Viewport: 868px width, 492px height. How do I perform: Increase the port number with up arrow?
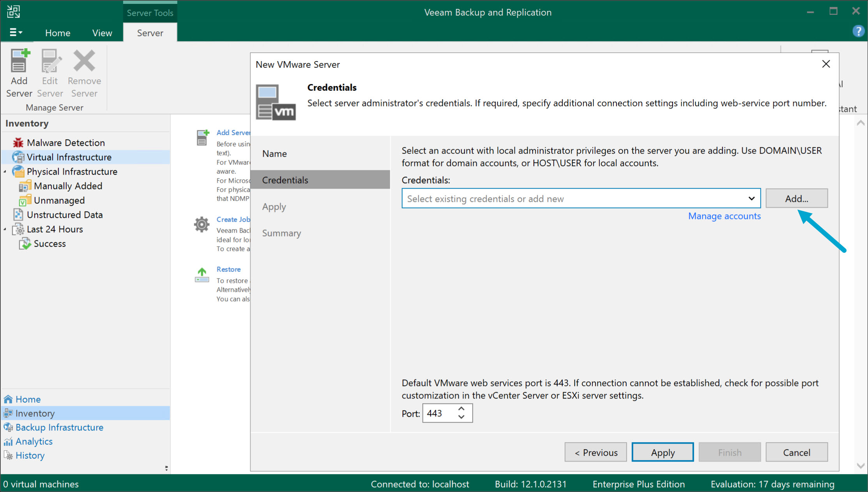(461, 409)
